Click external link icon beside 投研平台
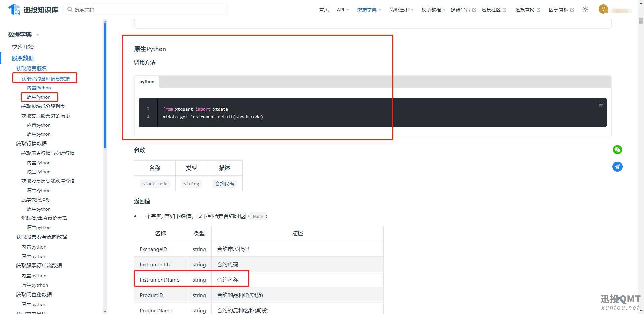Viewport: 644px width, 314px height. tap(474, 10)
